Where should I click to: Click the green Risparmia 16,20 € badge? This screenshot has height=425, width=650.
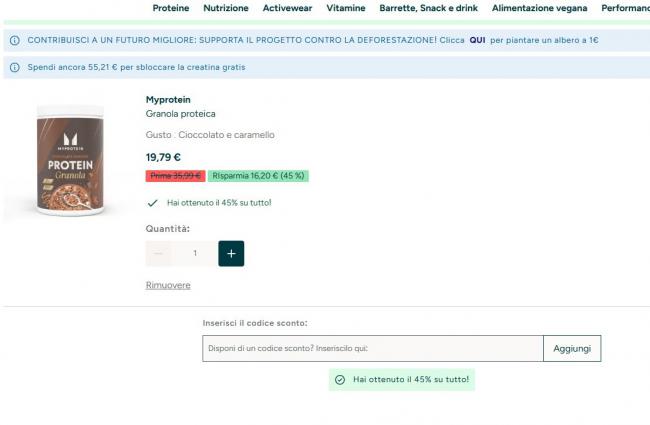pyautogui.click(x=258, y=176)
